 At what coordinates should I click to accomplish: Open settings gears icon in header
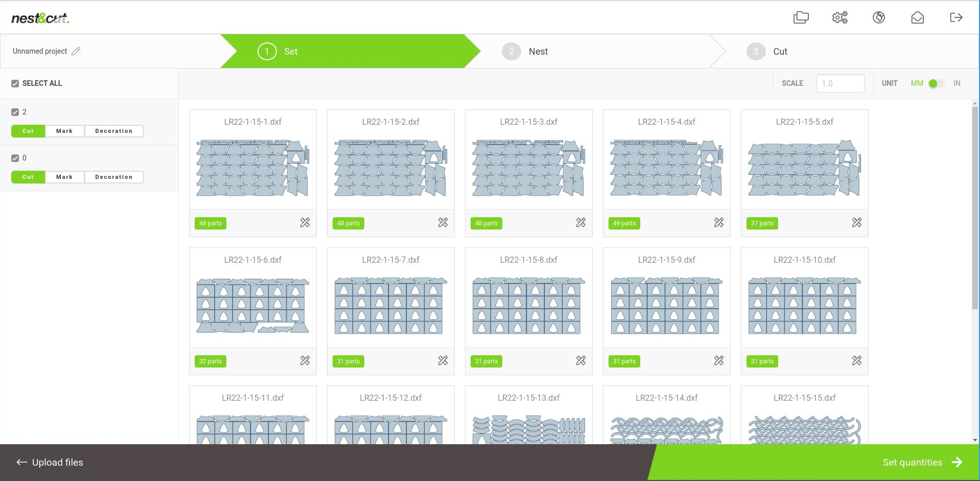point(839,18)
